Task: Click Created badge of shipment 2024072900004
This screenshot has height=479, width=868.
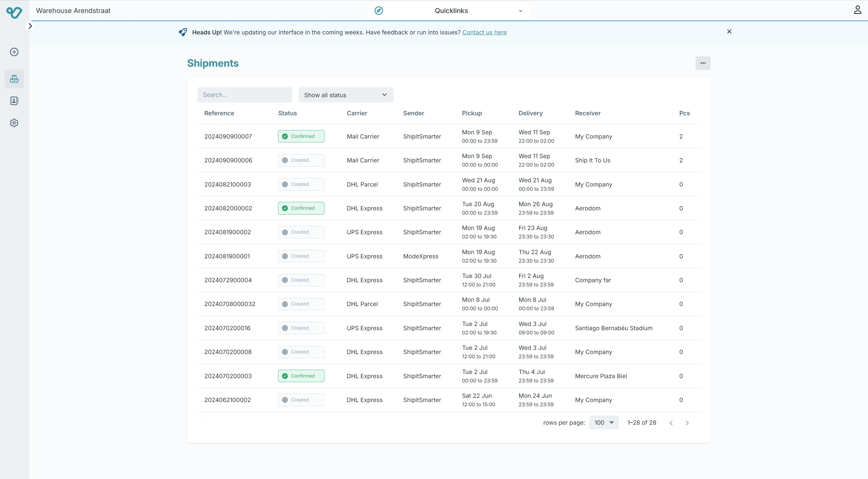Action: (x=301, y=280)
